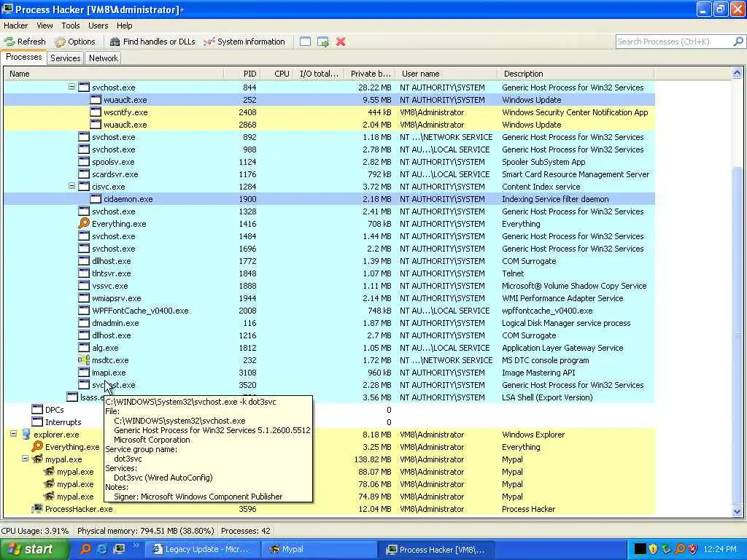Click the tlntsvr.exe process icon

[x=84, y=273]
